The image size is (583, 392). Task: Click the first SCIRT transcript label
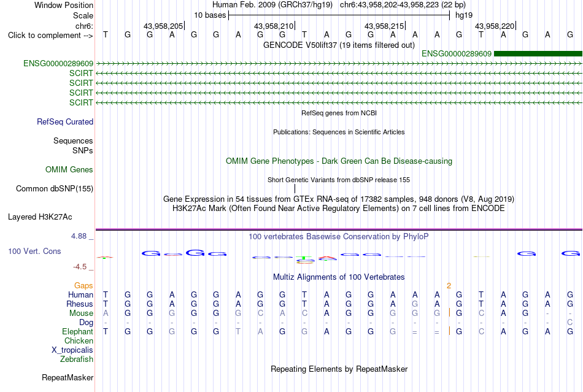pyautogui.click(x=81, y=73)
